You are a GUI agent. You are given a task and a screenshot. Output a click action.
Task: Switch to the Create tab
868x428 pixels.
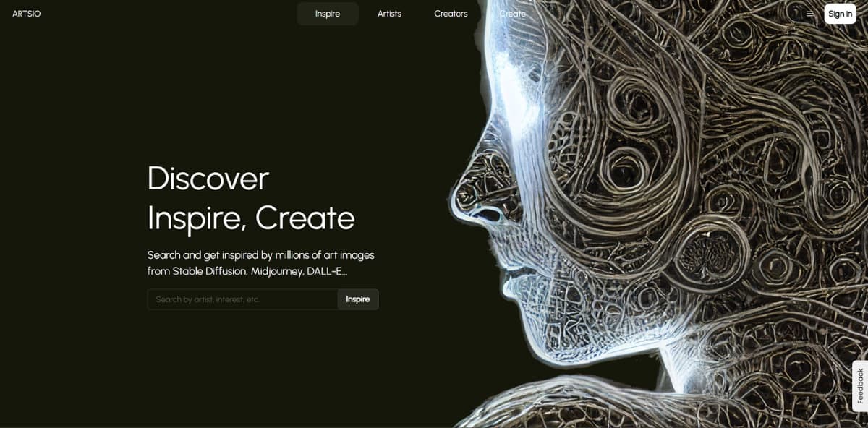tap(513, 14)
